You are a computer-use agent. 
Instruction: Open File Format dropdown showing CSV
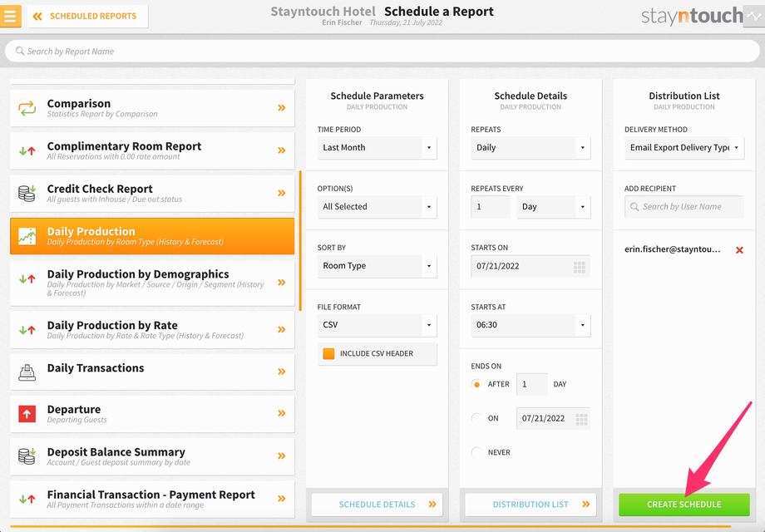[378, 325]
